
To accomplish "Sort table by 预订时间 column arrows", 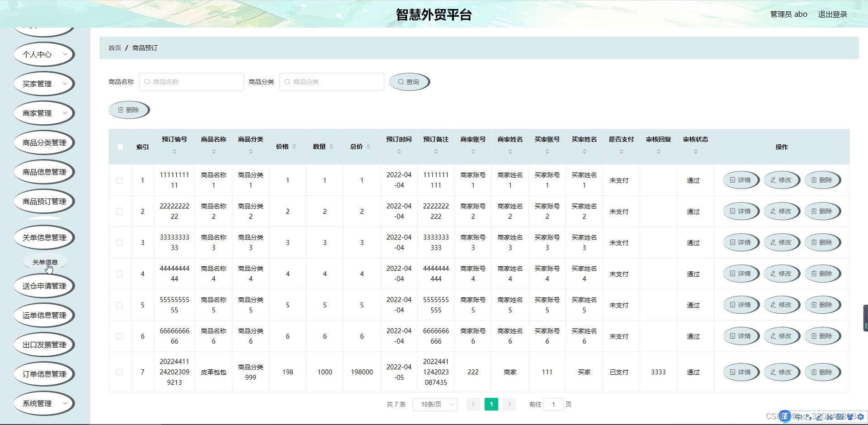I will 399,152.
